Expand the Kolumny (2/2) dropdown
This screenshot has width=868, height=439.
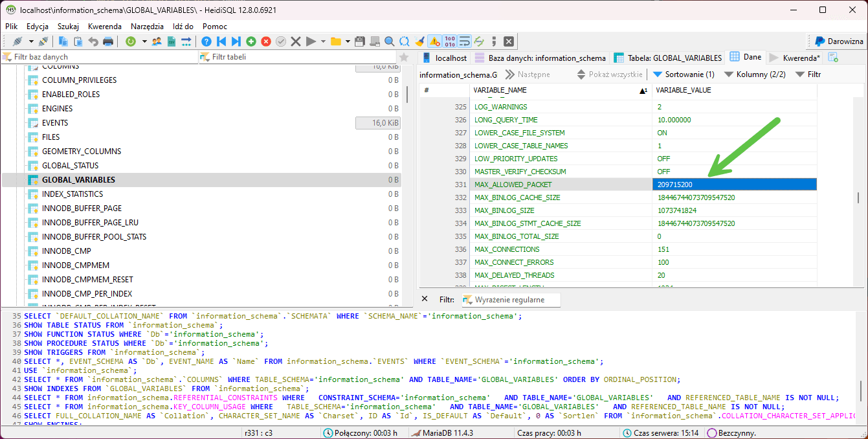[755, 74]
